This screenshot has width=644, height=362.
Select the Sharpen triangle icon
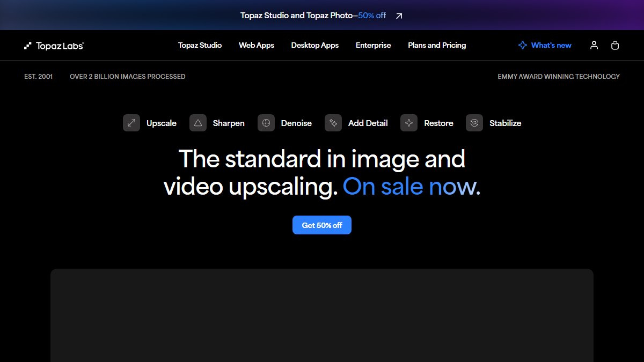(198, 123)
